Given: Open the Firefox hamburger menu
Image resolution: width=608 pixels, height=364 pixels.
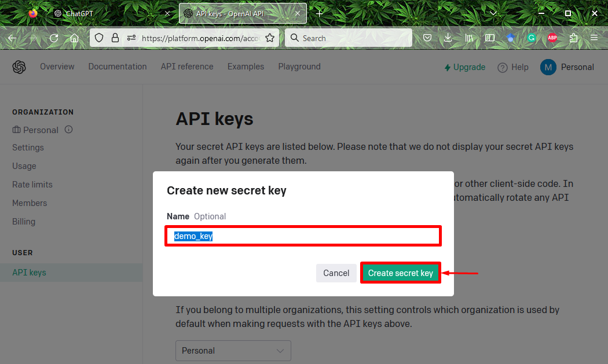Looking at the screenshot, I should tap(594, 38).
